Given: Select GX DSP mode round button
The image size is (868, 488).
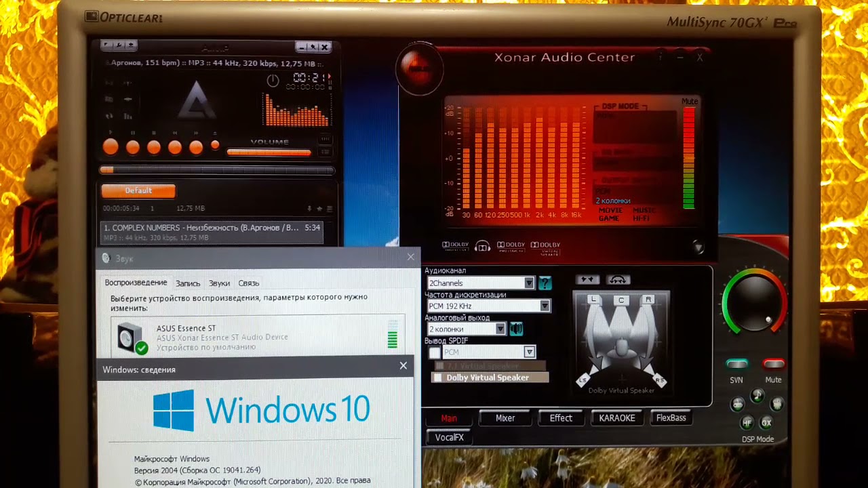Looking at the screenshot, I should (766, 422).
